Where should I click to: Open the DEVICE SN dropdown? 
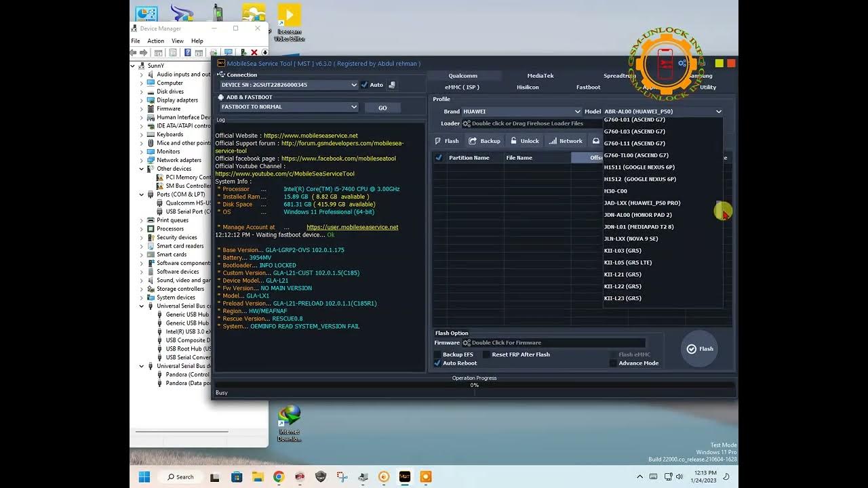(x=289, y=85)
